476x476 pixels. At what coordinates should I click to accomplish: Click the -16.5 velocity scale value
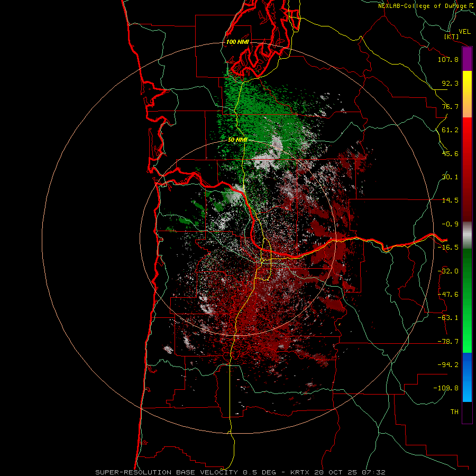448,248
